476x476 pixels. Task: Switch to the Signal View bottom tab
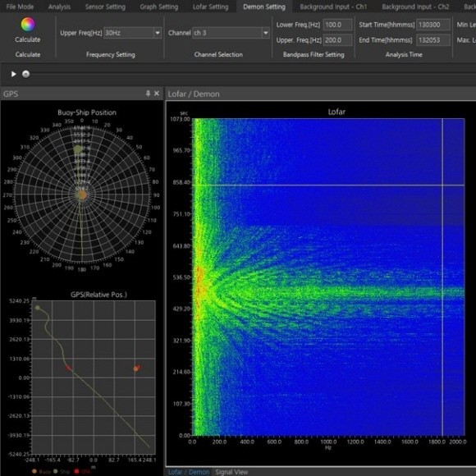[231, 472]
